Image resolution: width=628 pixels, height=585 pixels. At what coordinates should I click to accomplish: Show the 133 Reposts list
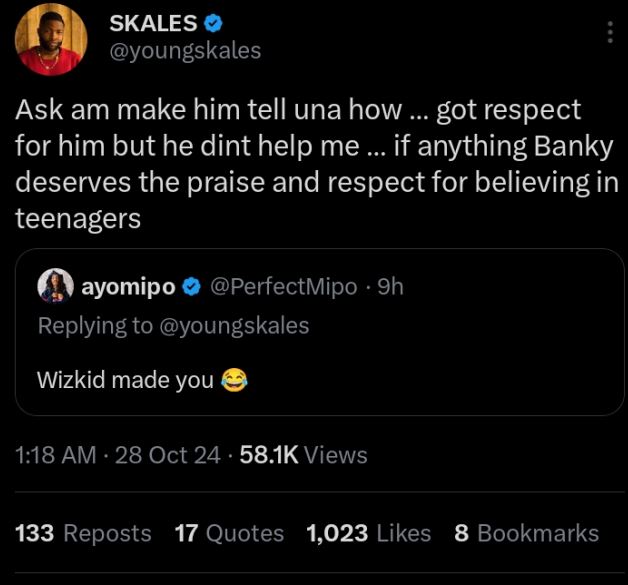(84, 534)
